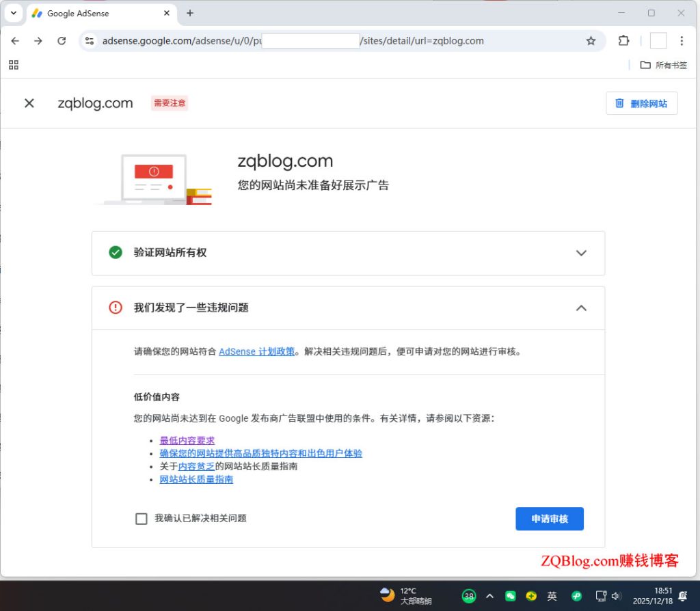Click the grid icon below the back arrow
Screen dimensions: 700x611
[14, 64]
